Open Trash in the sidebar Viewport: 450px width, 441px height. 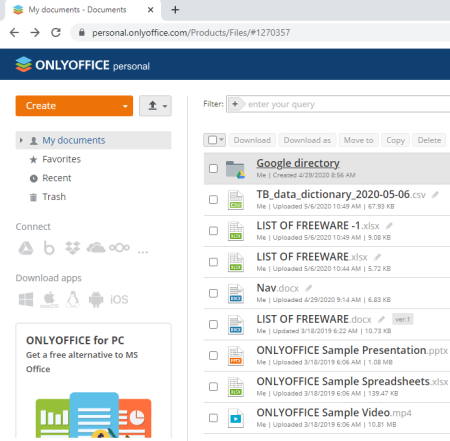click(54, 197)
